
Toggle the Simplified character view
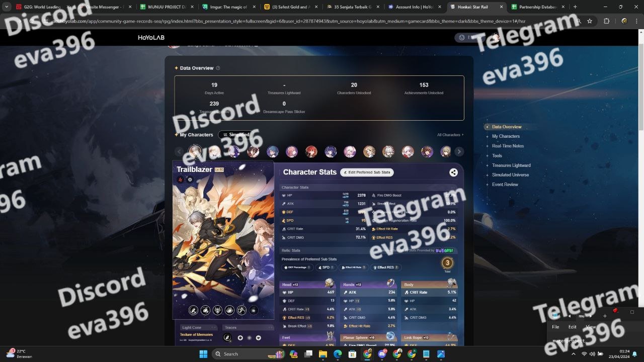click(x=235, y=135)
